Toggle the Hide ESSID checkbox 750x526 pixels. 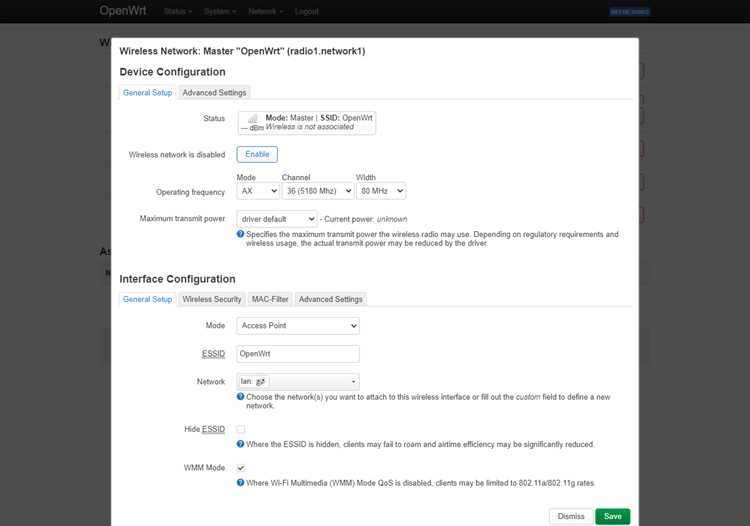tap(241, 429)
